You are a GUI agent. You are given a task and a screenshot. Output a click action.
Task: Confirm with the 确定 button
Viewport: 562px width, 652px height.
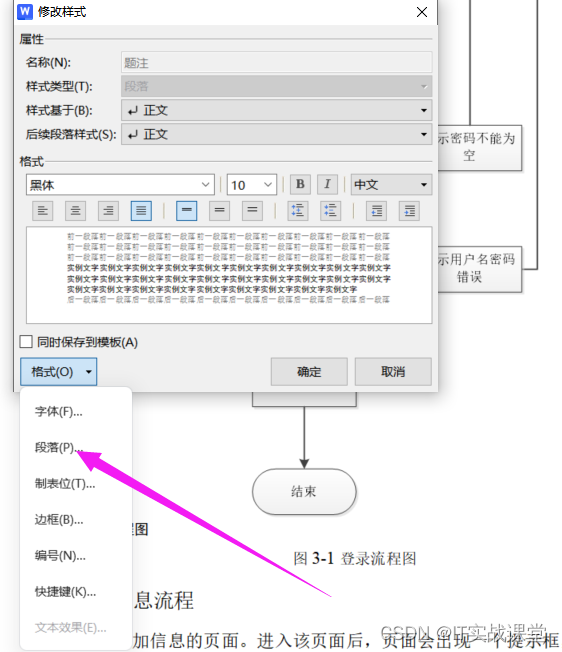click(x=309, y=372)
